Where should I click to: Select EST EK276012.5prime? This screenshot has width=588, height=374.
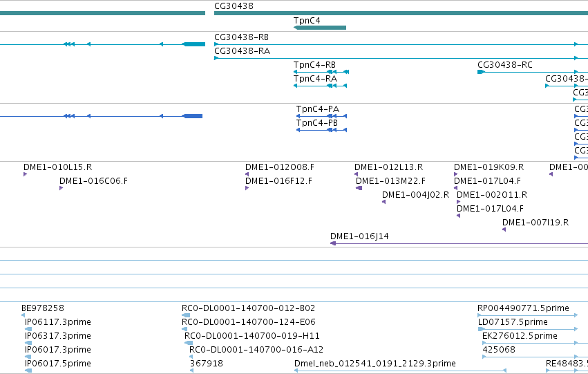[520, 336]
